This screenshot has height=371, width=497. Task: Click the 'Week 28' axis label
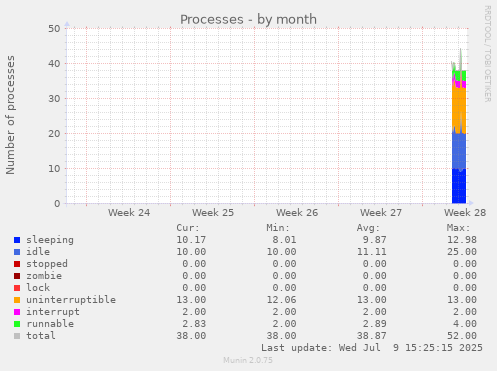[x=465, y=213]
